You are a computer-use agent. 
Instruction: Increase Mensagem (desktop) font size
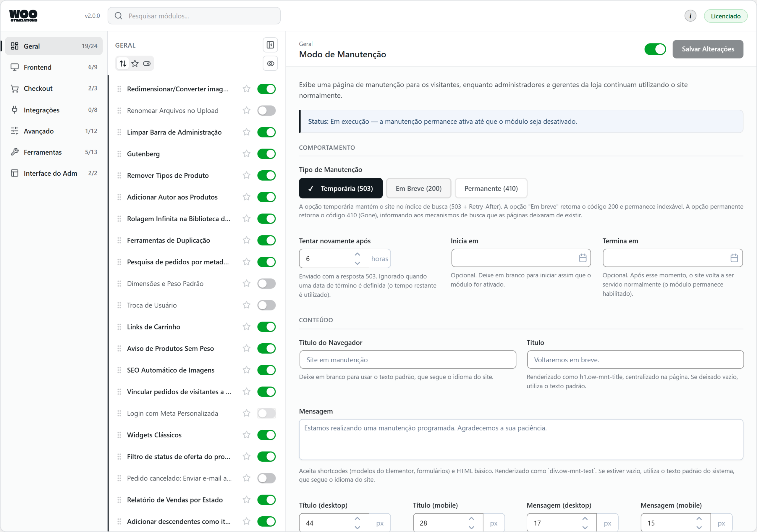pyautogui.click(x=585, y=519)
